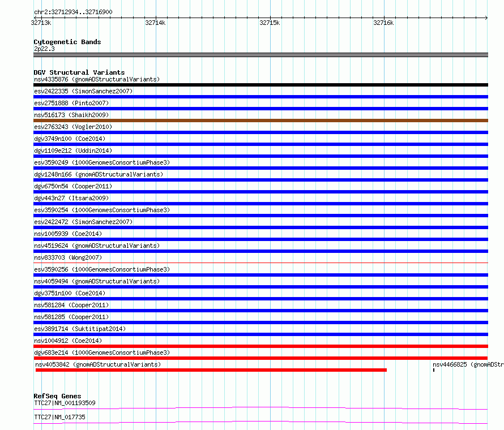The height and width of the screenshot is (430, 504).
Task: Click the blue bar of esv3891714 Suktitipat2014
Action: pos(260,334)
